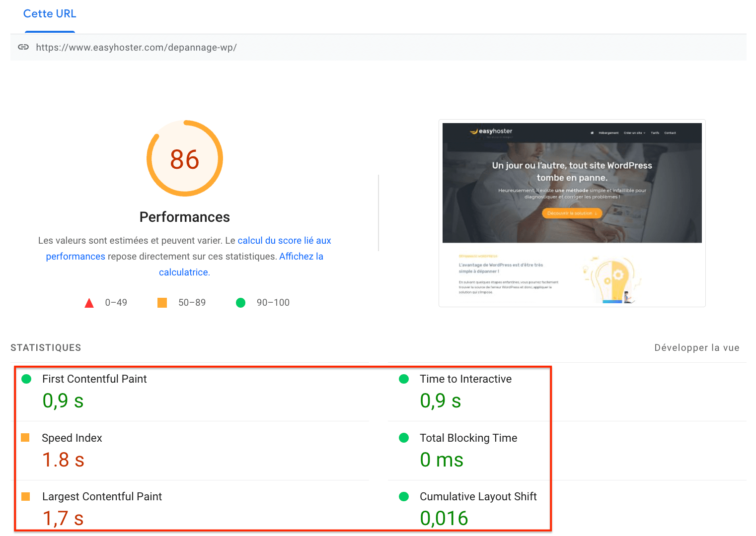Viewport: 756px width, 536px height.
Task: Click the red triangle in the score legend
Action: [x=89, y=302]
